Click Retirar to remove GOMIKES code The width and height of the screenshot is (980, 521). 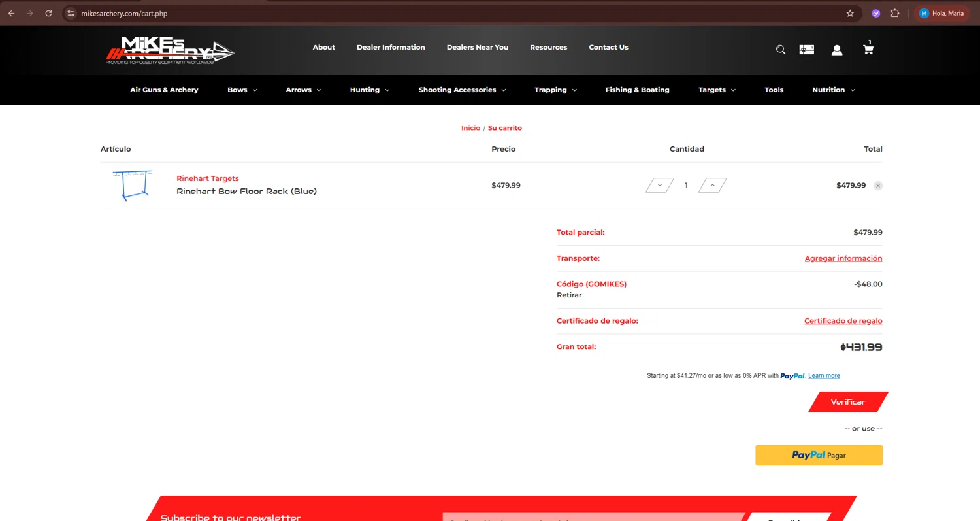point(569,295)
